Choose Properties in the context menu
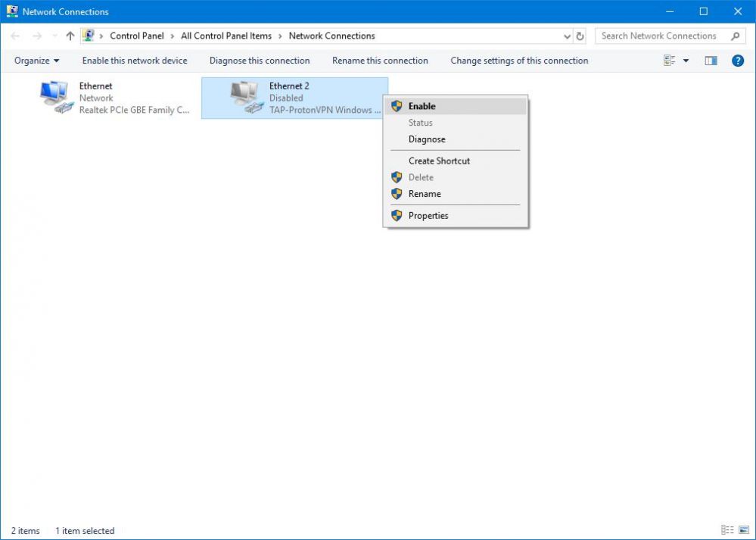The width and height of the screenshot is (756, 540). click(428, 216)
